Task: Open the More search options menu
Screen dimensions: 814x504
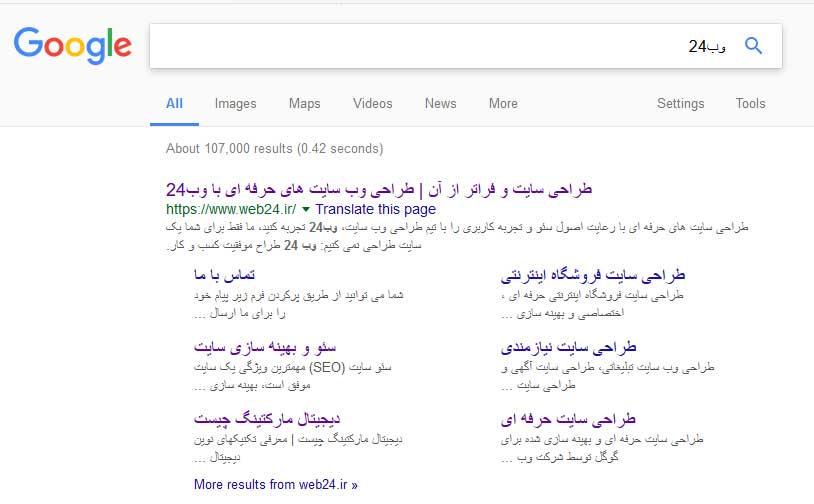Action: coord(503,103)
